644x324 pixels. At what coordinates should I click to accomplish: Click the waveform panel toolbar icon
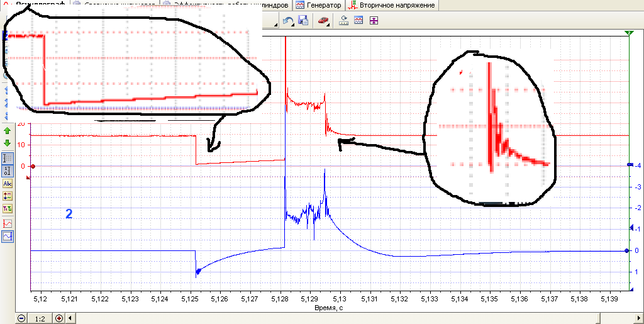coord(358,20)
